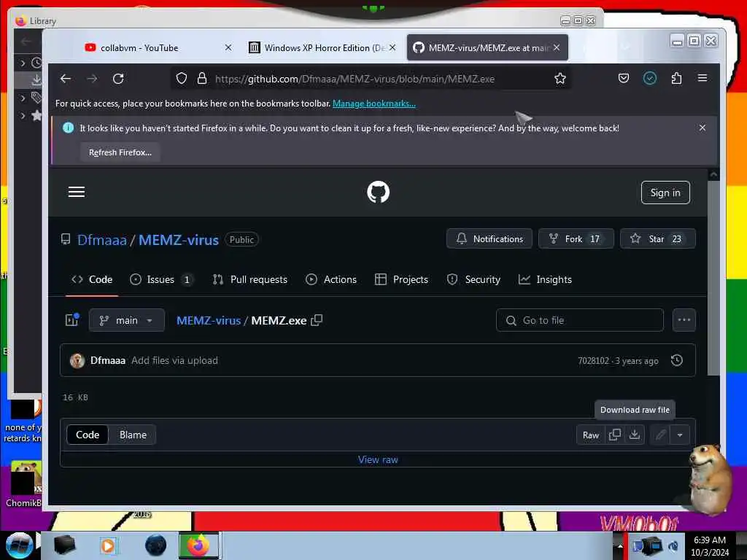Copy raw file contents icon
Screen dimensions: 747x560
(x=614, y=435)
